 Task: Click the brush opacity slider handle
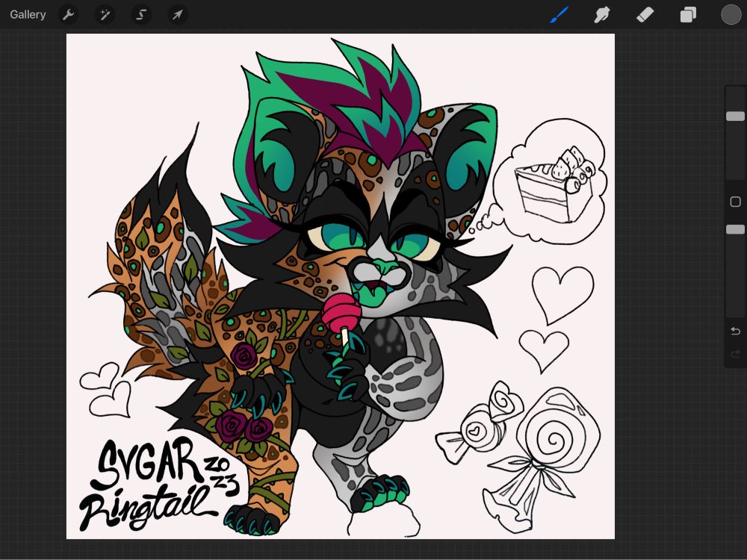pyautogui.click(x=735, y=229)
